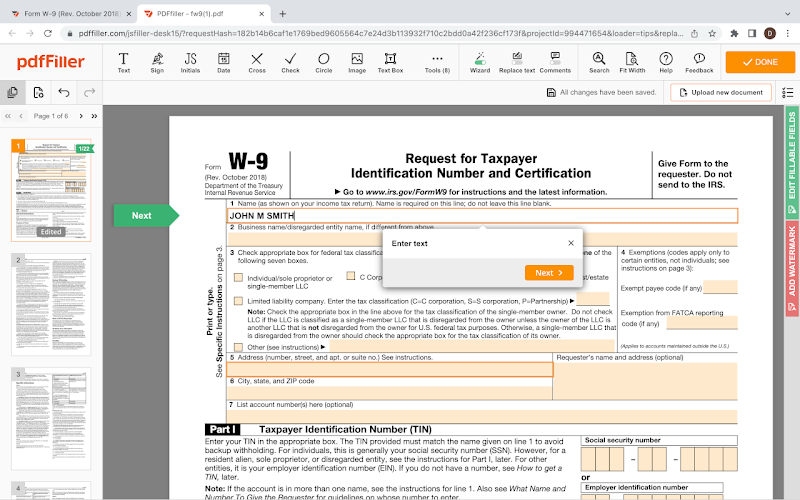Click Next in the Enter text popup
The image size is (800, 500).
549,272
